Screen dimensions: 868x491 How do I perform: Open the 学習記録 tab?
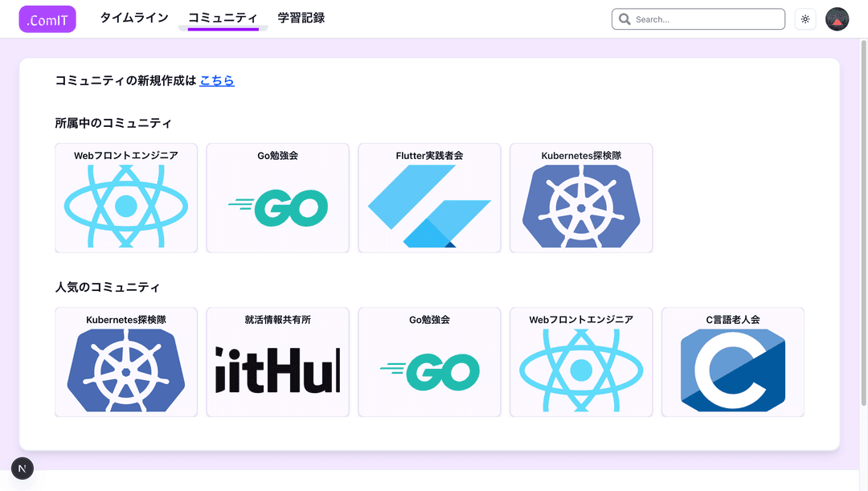(301, 18)
